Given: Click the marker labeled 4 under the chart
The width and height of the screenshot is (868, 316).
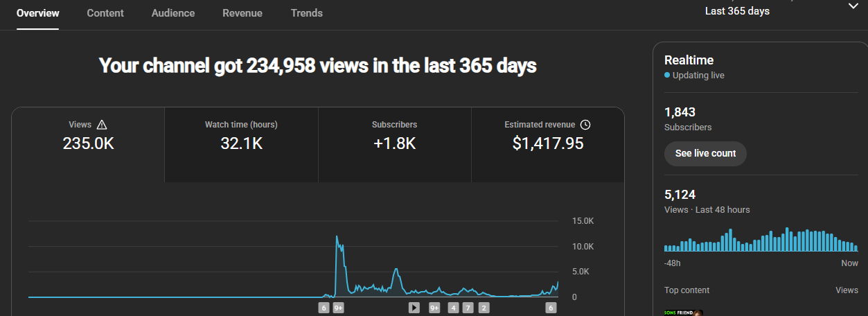Looking at the screenshot, I should (x=453, y=308).
